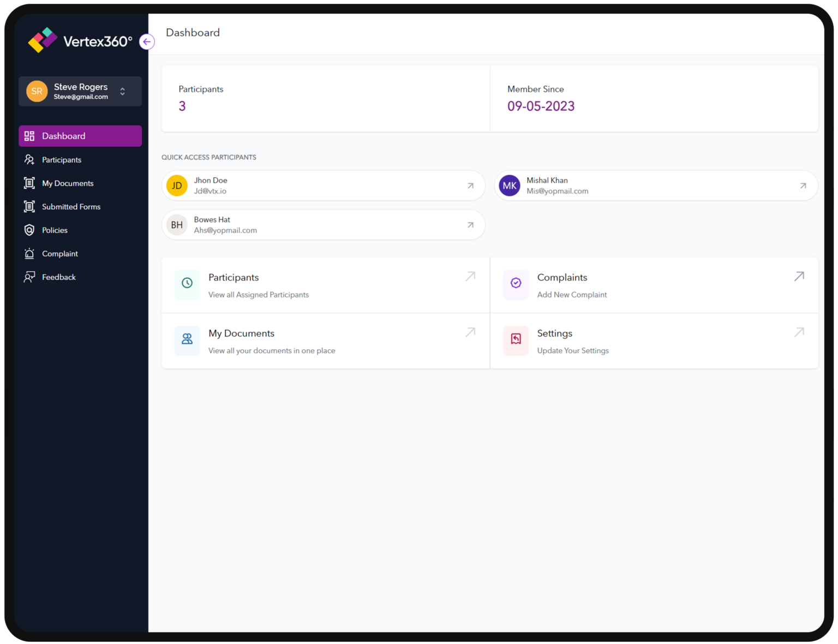Click the Feedback icon in the sidebar
Image resolution: width=838 pixels, height=644 pixels.
pos(29,277)
